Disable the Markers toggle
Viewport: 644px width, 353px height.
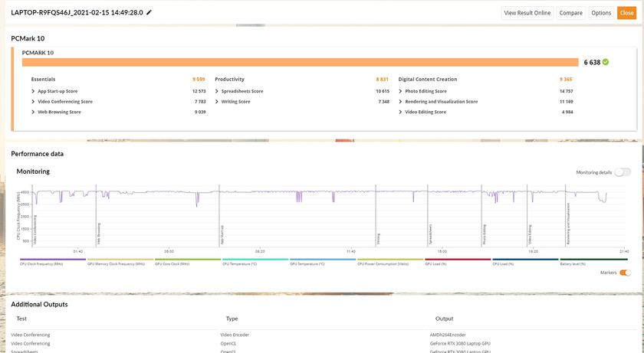[625, 273]
